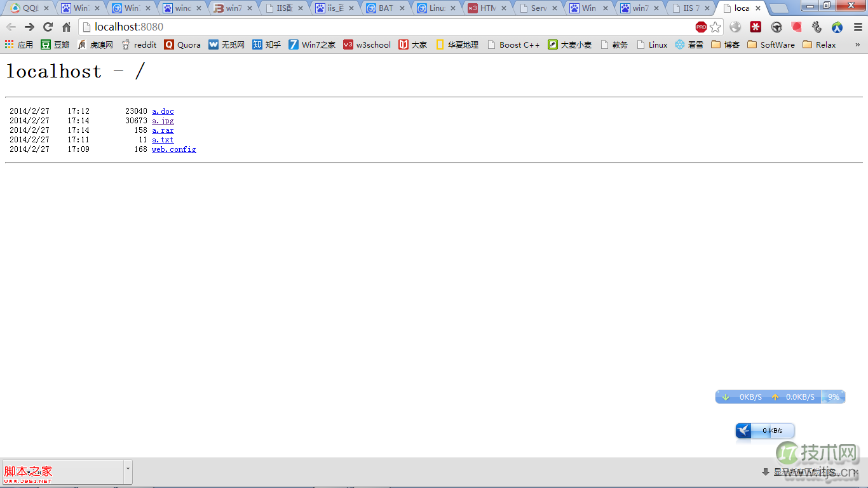The height and width of the screenshot is (488, 868).
Task: Close the active localhost tab
Action: click(x=758, y=8)
